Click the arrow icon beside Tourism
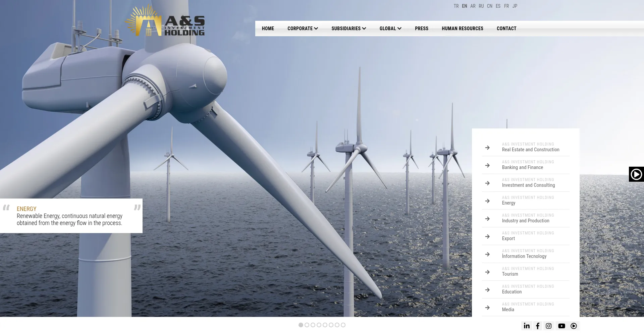This screenshot has height=333, width=644. [x=487, y=272]
